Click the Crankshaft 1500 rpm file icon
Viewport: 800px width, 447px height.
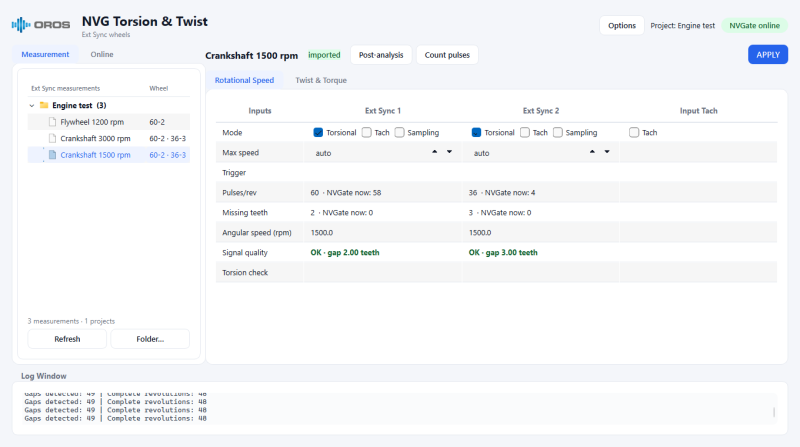coord(52,155)
